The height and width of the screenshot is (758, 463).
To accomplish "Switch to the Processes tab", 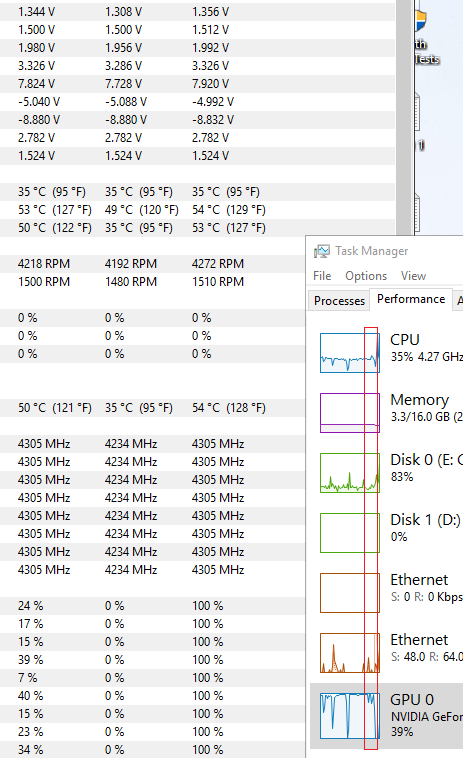I will coord(339,301).
